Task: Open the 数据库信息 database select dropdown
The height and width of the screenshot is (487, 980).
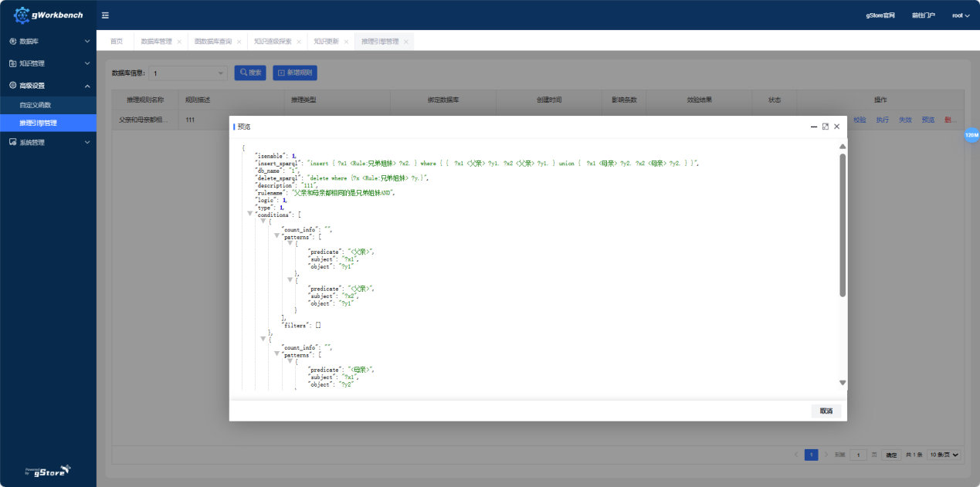Action: point(188,73)
